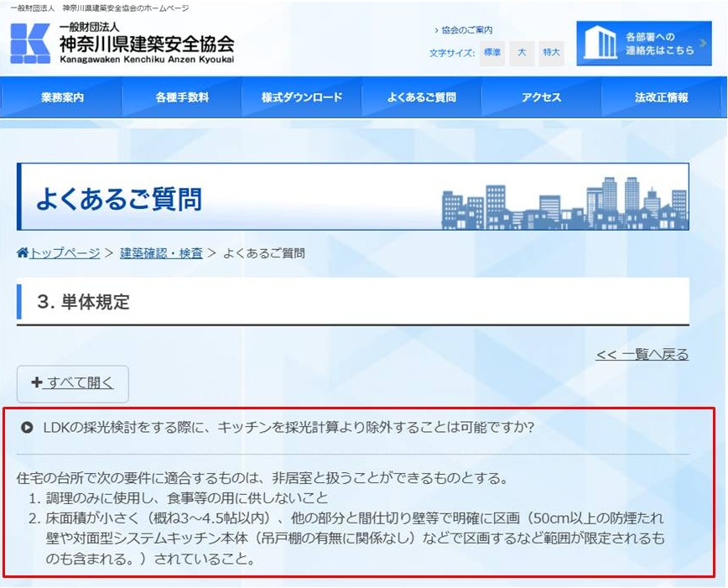Open the 業務案内 menu

click(x=62, y=98)
